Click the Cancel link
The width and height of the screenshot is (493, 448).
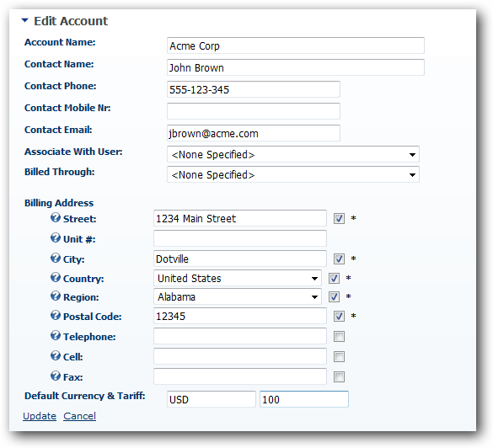tap(79, 416)
